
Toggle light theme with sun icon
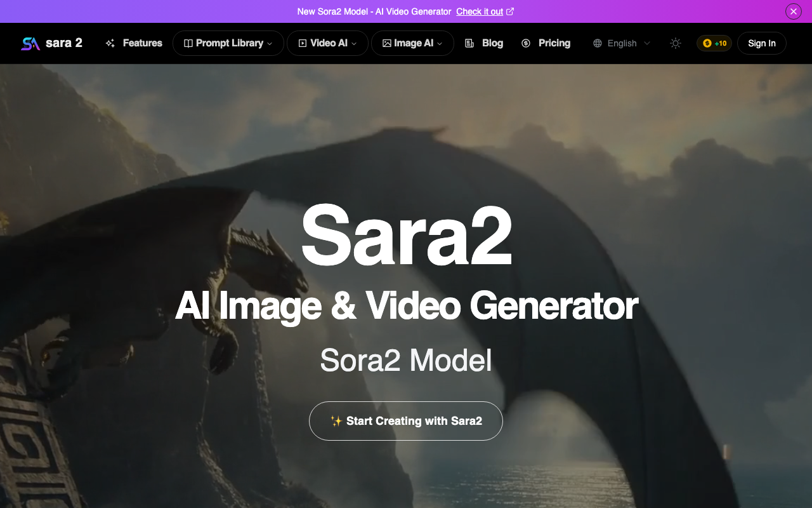(x=676, y=43)
